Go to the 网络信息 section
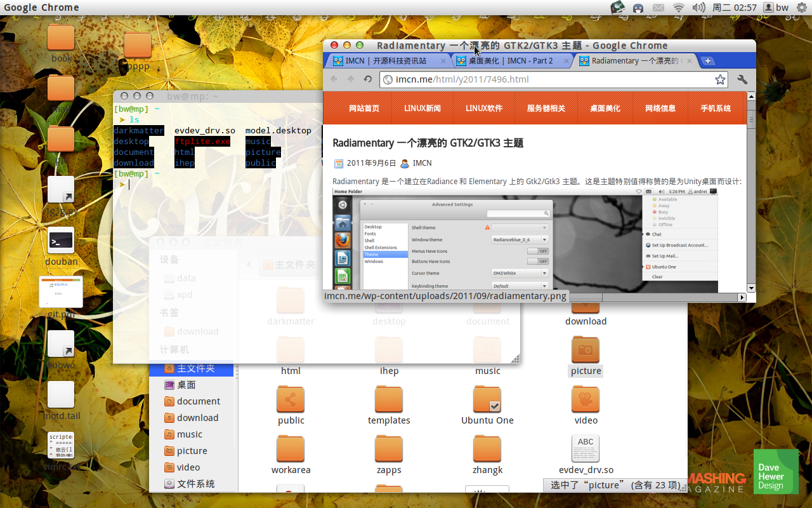812x508 pixels. pyautogui.click(x=660, y=109)
